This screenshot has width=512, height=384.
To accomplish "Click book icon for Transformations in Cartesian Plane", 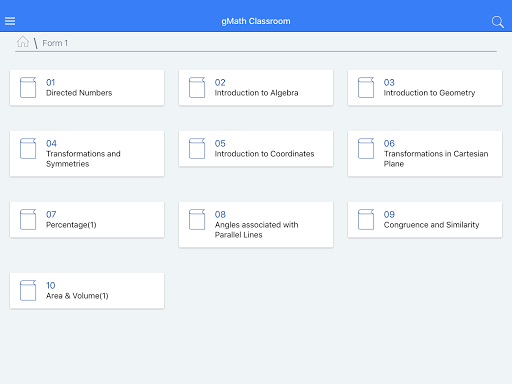I will coord(366,149).
